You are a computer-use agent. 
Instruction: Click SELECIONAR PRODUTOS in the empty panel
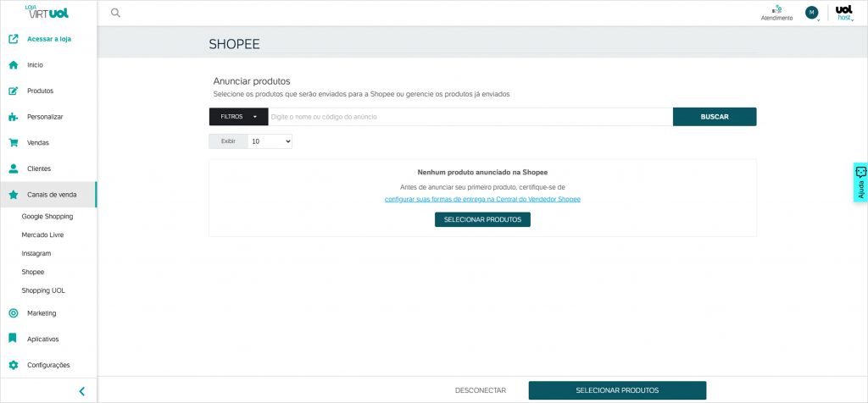pos(482,219)
